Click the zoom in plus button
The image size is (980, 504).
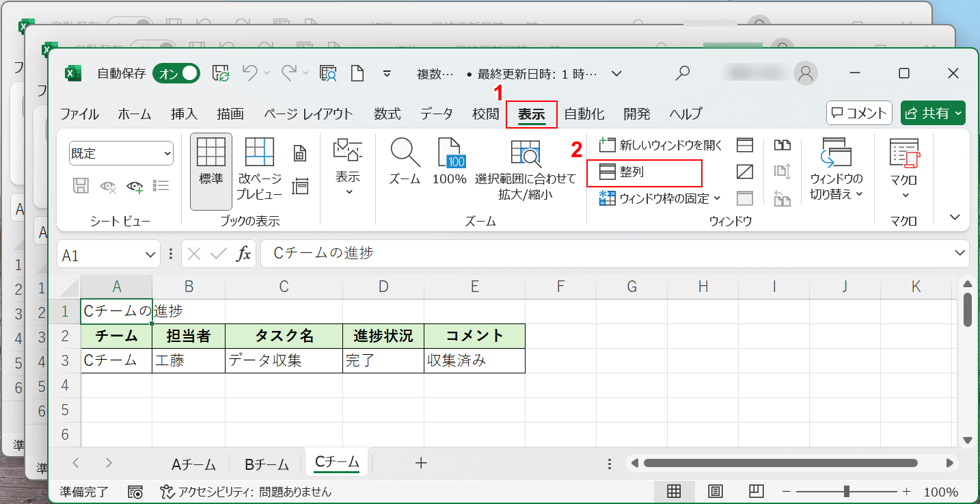tap(907, 492)
